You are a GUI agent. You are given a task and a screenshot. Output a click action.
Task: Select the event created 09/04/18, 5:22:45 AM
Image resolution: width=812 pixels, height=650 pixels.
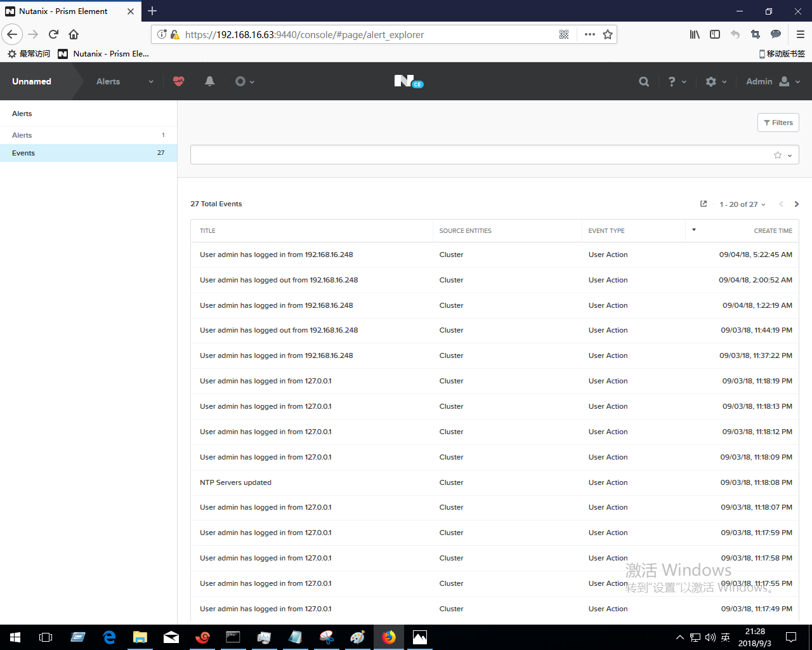tap(495, 255)
